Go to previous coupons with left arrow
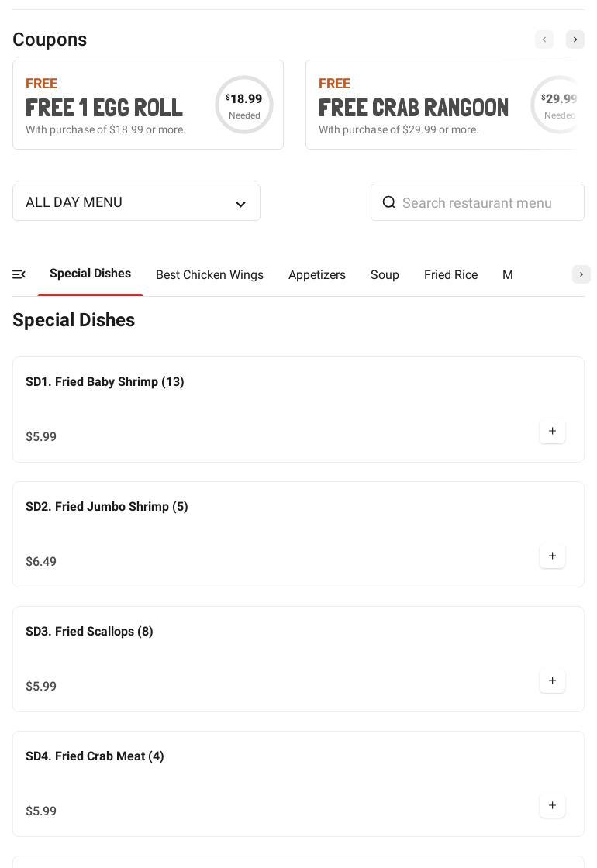597x868 pixels. 544,40
